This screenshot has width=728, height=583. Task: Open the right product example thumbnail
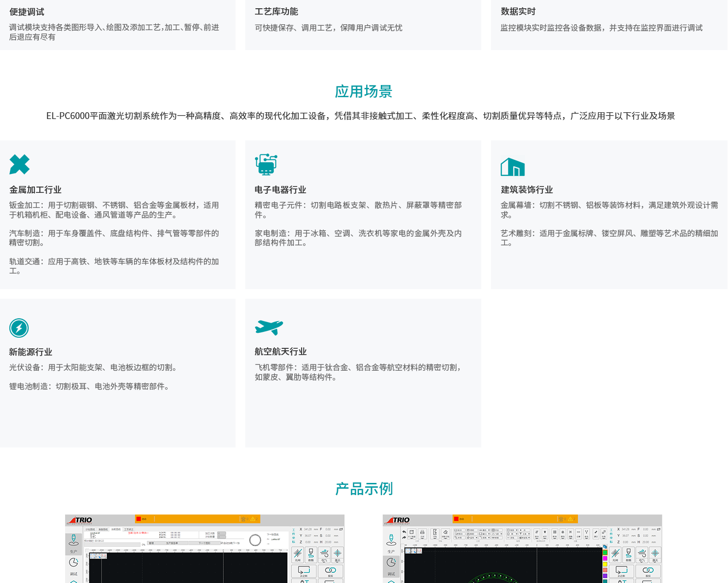tap(522, 549)
